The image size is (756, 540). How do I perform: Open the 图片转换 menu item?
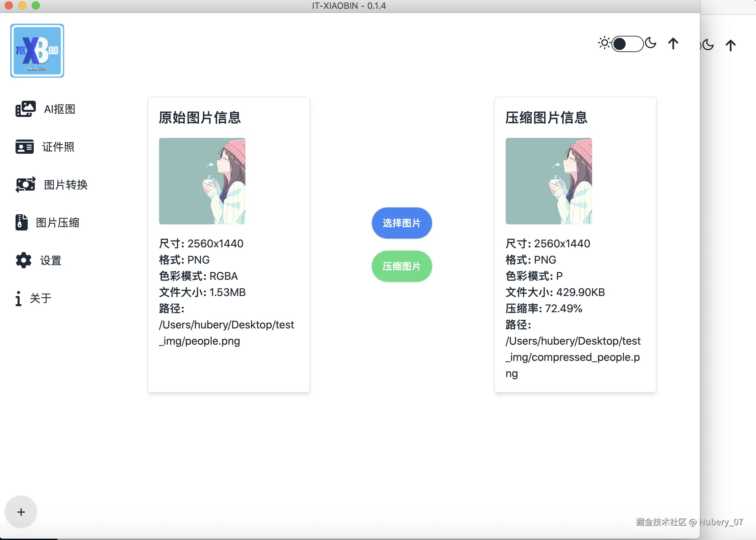[x=66, y=185]
